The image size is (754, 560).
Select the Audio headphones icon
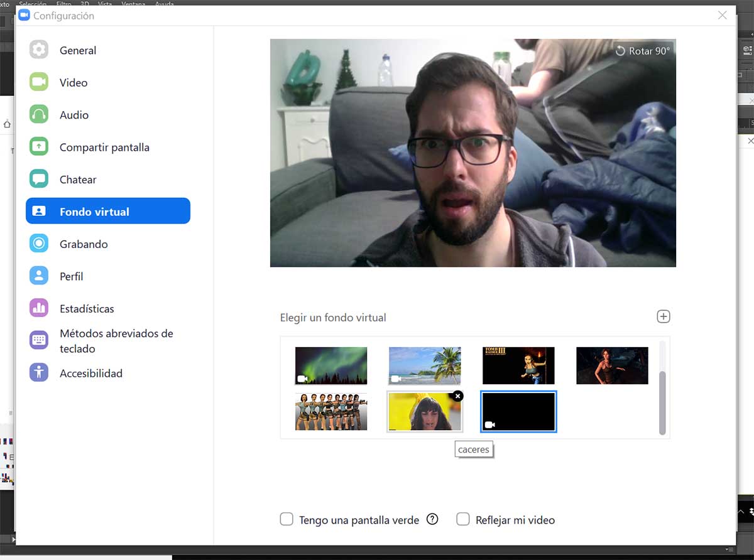pos(39,115)
